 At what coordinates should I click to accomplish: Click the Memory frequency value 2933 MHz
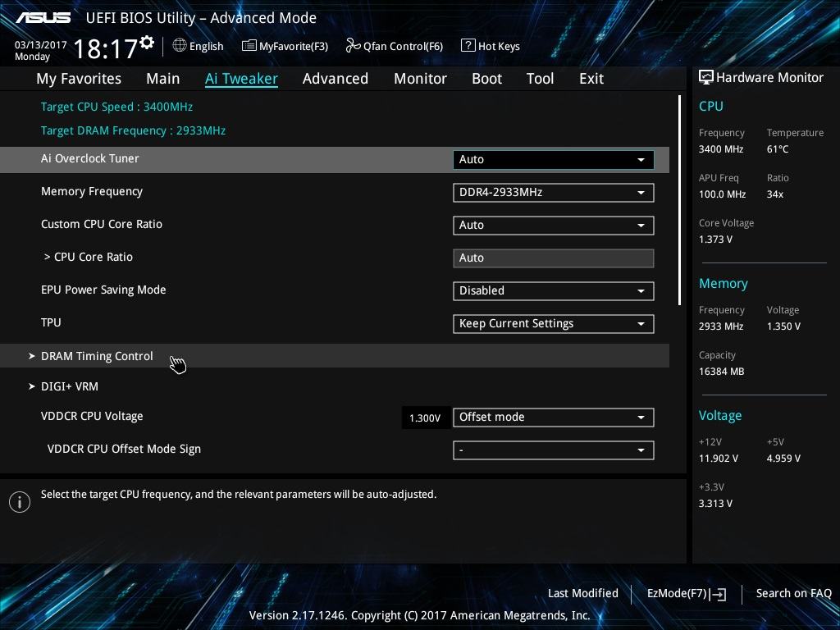click(x=721, y=326)
